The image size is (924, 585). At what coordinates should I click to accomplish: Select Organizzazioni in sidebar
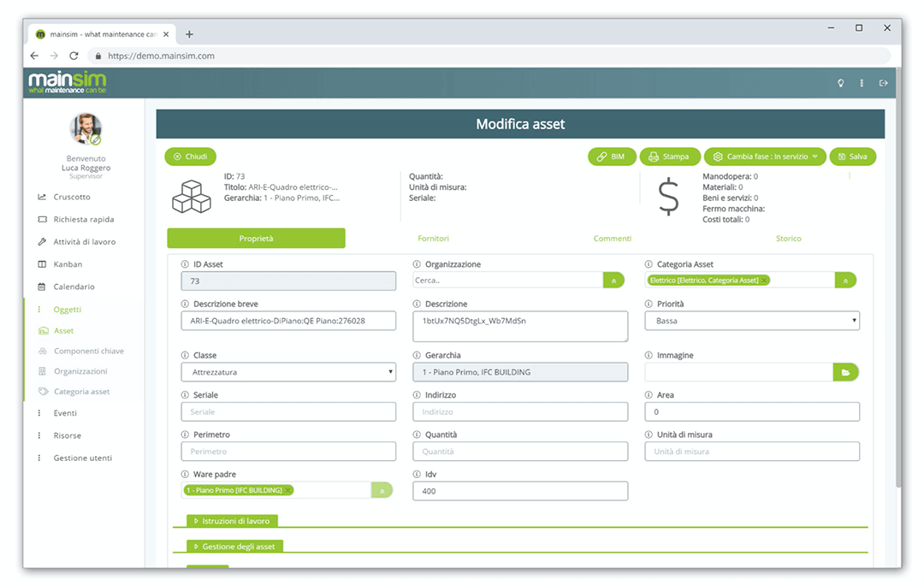80,371
